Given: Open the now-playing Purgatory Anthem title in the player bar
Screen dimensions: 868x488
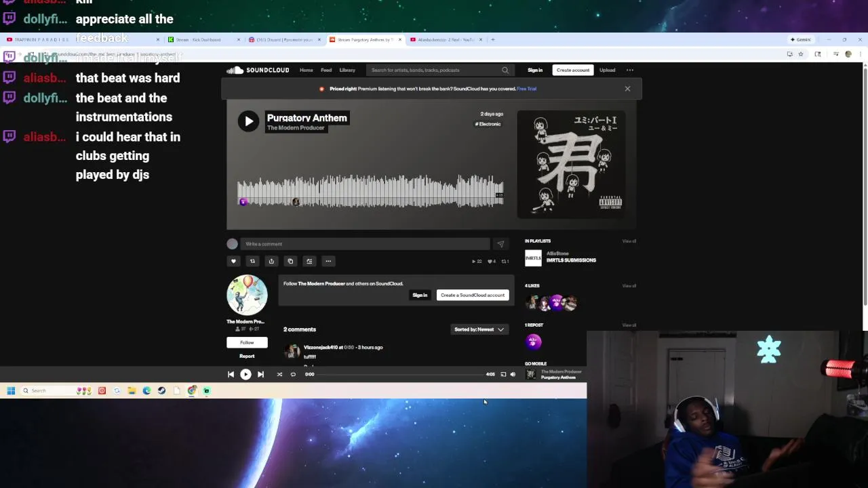Looking at the screenshot, I should tap(558, 378).
